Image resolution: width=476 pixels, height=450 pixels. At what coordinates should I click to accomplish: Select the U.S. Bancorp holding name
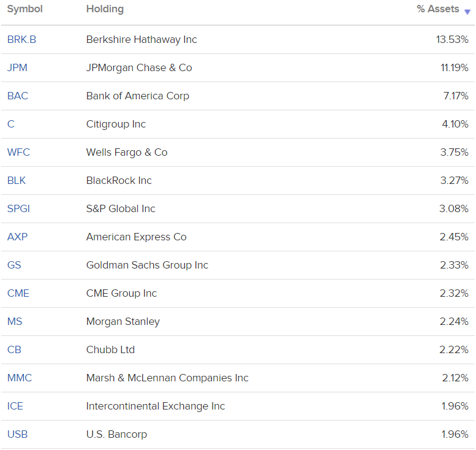tap(116, 435)
